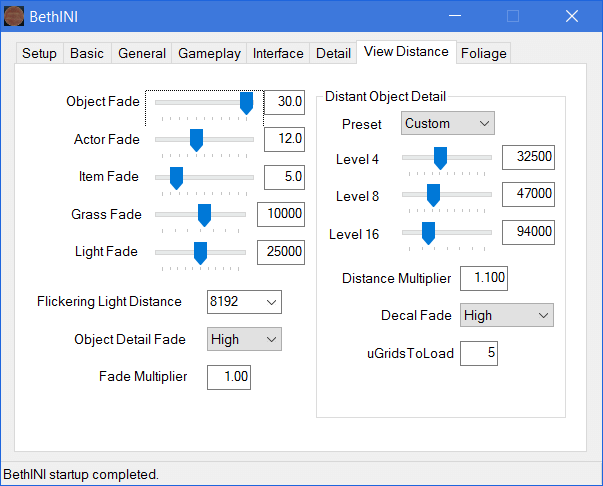Click the Actor Fade slider handle
This screenshot has height=486, width=603.
tap(197, 139)
